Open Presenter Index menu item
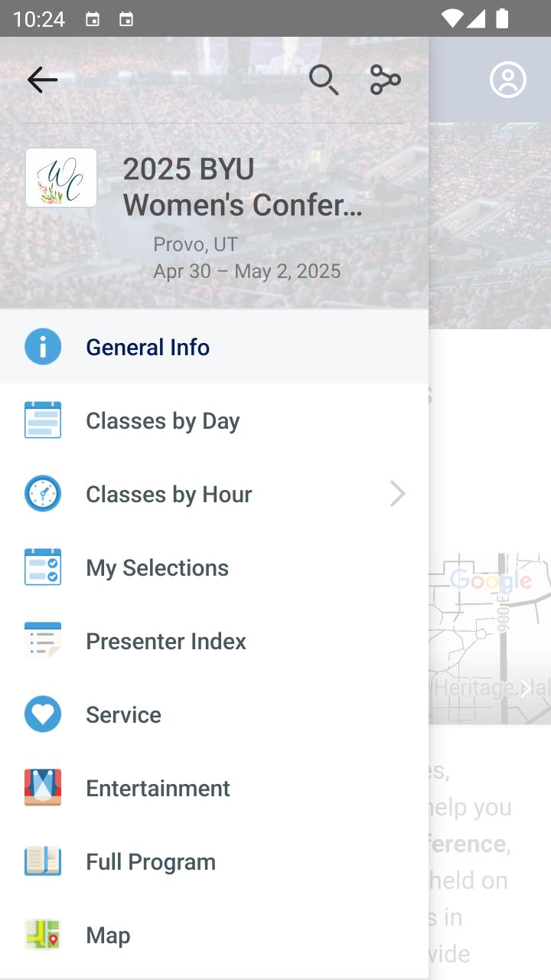Screen dimensions: 551x980 [x=214, y=641]
